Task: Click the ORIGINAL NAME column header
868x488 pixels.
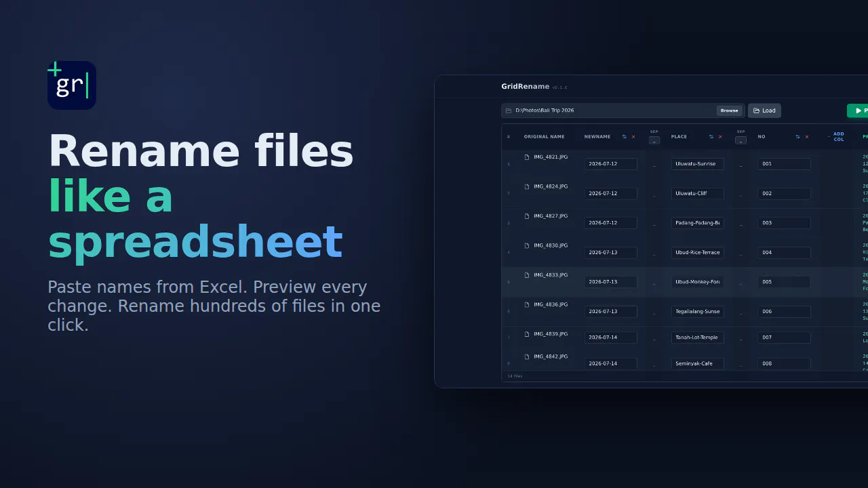Action: pyautogui.click(x=545, y=137)
